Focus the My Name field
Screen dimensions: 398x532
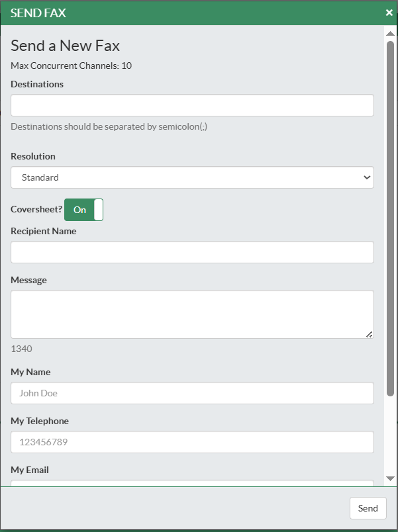coord(192,393)
